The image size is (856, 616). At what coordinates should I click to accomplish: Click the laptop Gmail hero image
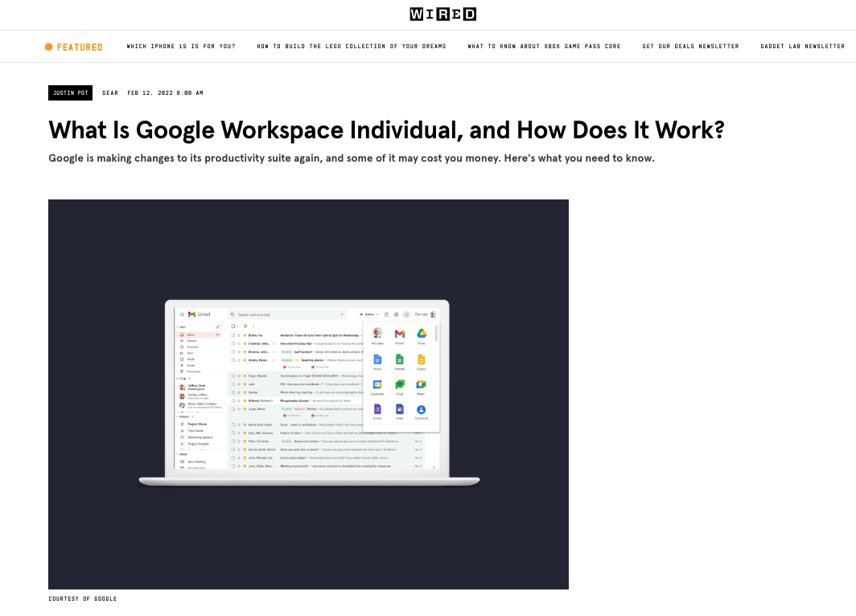[308, 394]
